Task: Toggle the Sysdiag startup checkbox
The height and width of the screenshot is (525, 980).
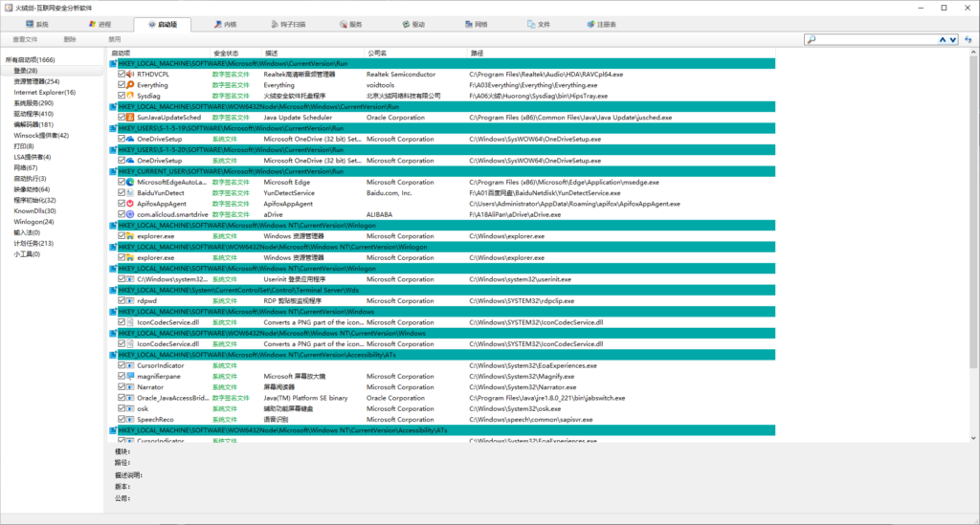Action: tap(122, 96)
